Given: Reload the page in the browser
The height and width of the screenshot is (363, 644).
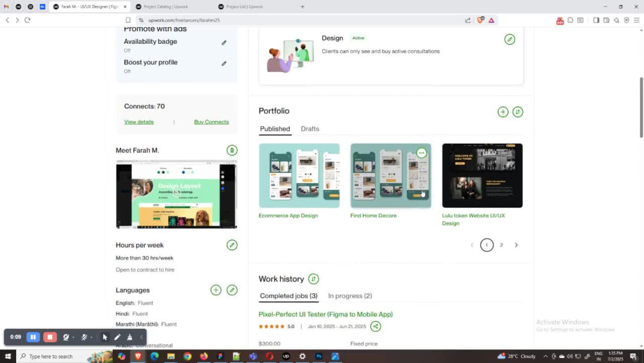Looking at the screenshot, I should point(28,20).
